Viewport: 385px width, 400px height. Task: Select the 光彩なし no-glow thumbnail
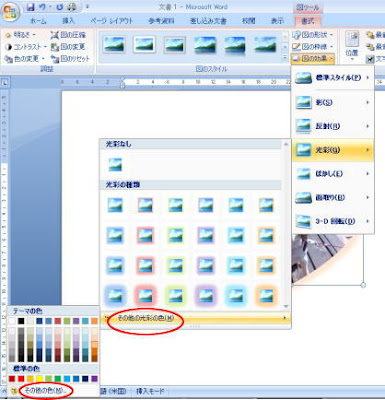coord(115,165)
